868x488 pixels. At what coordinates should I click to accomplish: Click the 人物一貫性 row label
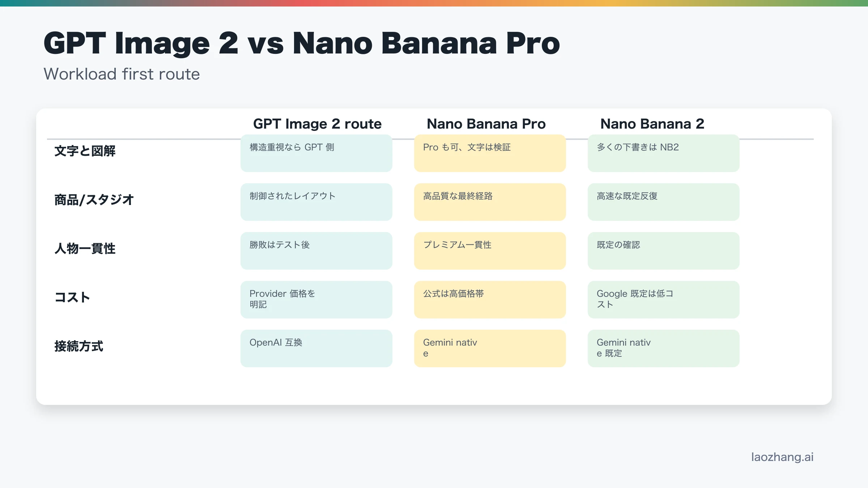coord(85,249)
